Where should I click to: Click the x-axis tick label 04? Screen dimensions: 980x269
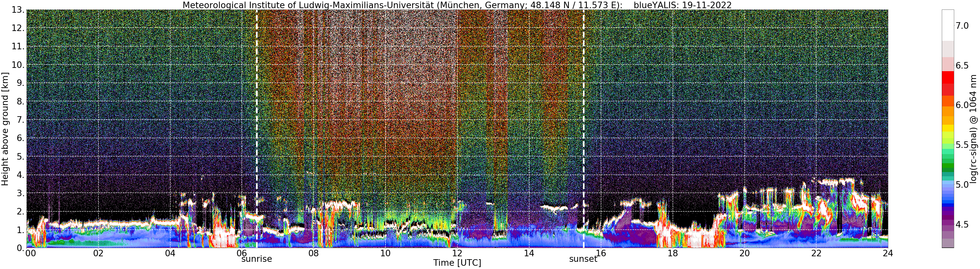click(x=170, y=253)
